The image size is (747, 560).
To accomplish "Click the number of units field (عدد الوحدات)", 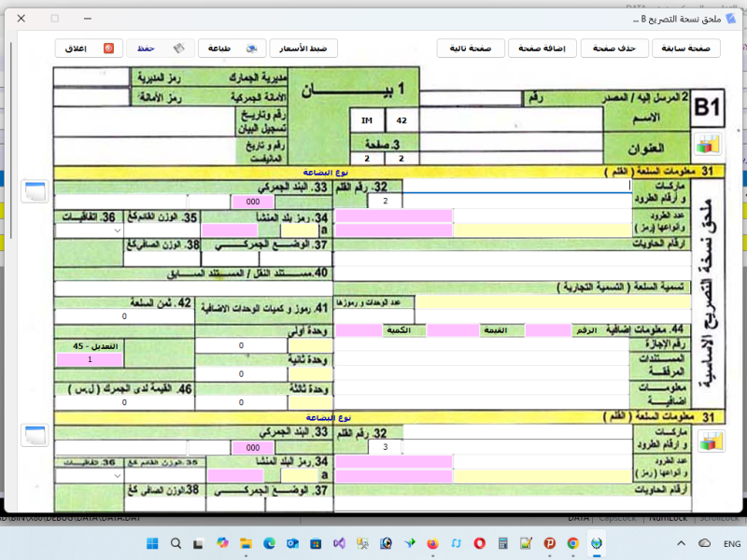I will pyautogui.click(x=374, y=316).
